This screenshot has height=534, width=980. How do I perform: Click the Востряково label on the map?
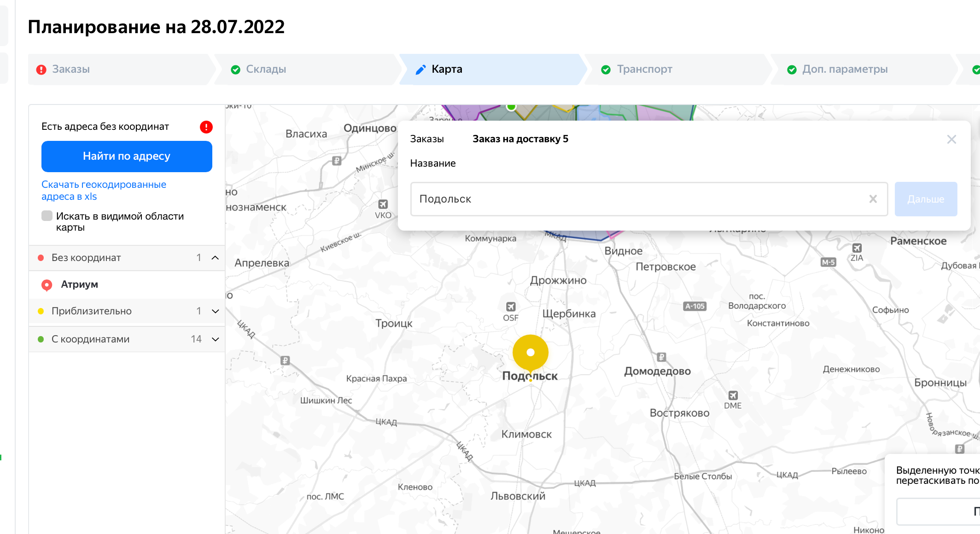pyautogui.click(x=679, y=413)
